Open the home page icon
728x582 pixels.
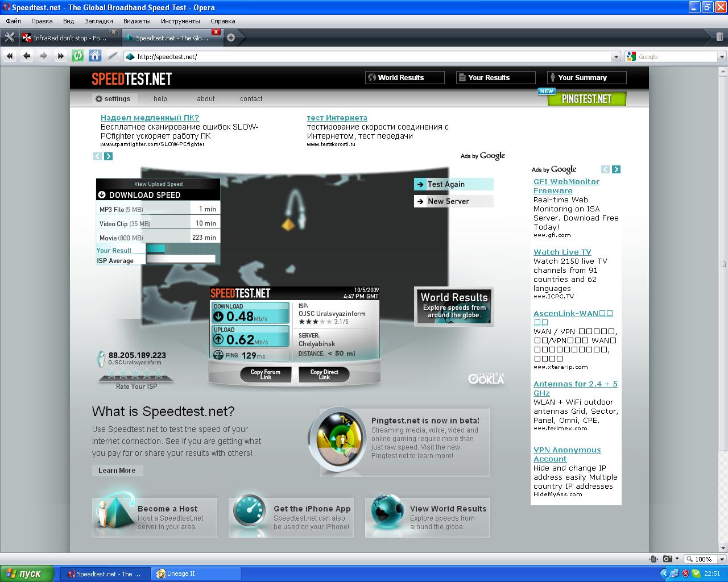95,56
